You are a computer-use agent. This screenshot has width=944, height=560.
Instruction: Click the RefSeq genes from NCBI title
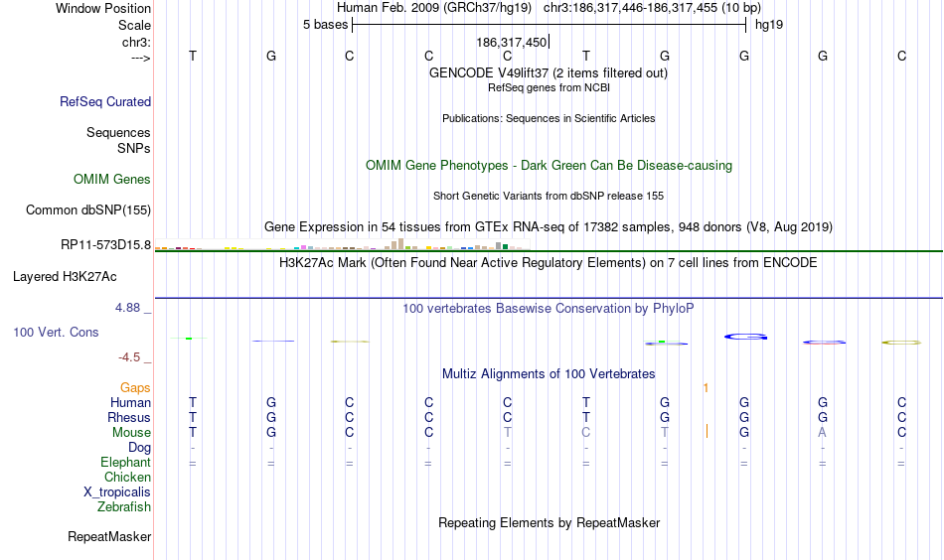click(x=549, y=87)
